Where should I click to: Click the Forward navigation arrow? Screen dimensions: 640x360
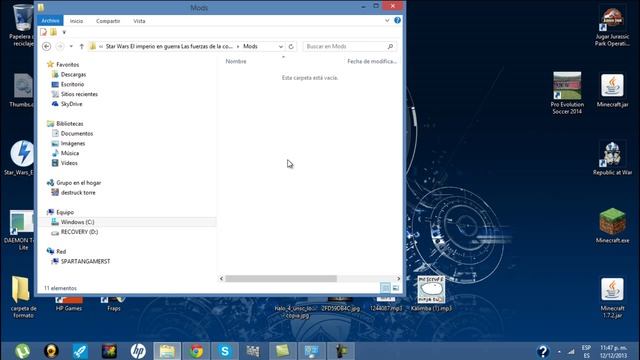tap(60, 47)
